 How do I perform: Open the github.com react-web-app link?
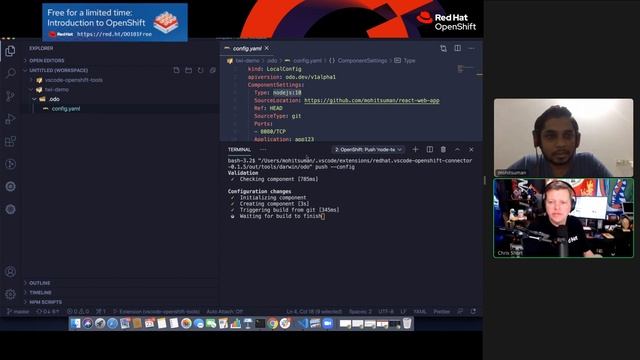tap(372, 100)
